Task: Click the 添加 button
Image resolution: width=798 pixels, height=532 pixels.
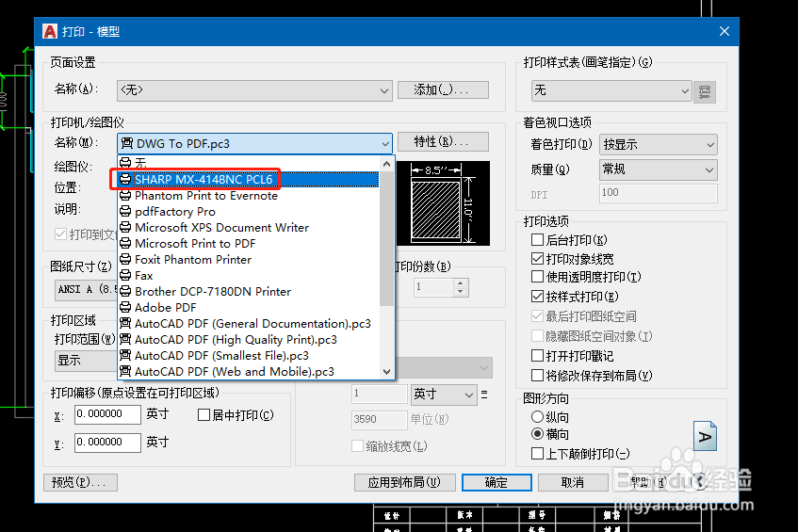Action: [443, 90]
